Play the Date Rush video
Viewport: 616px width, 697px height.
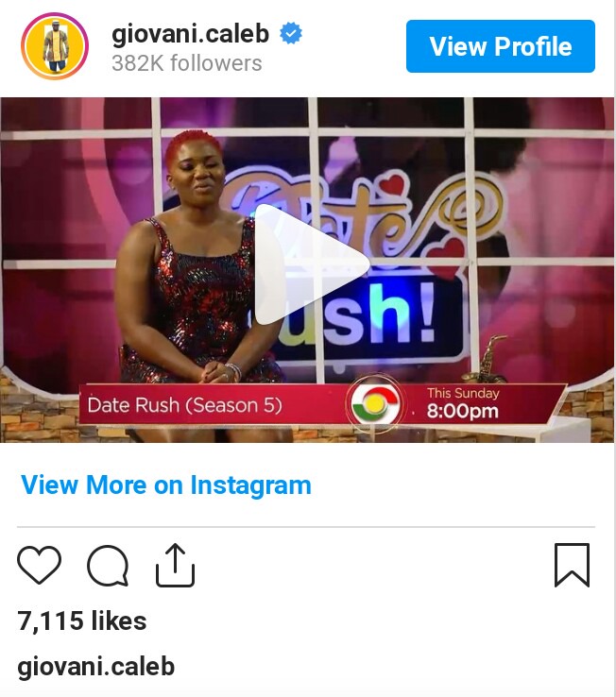pyautogui.click(x=312, y=265)
